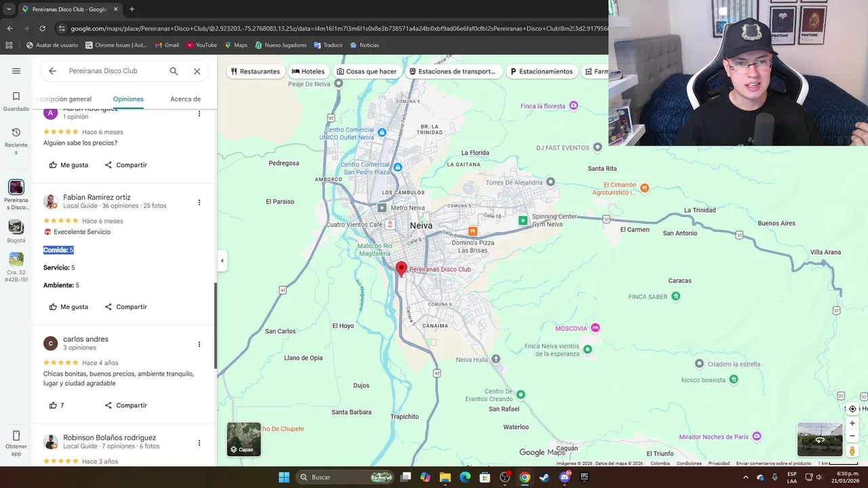868x488 pixels.
Task: Switch to Acerca de tab
Action: 185,99
